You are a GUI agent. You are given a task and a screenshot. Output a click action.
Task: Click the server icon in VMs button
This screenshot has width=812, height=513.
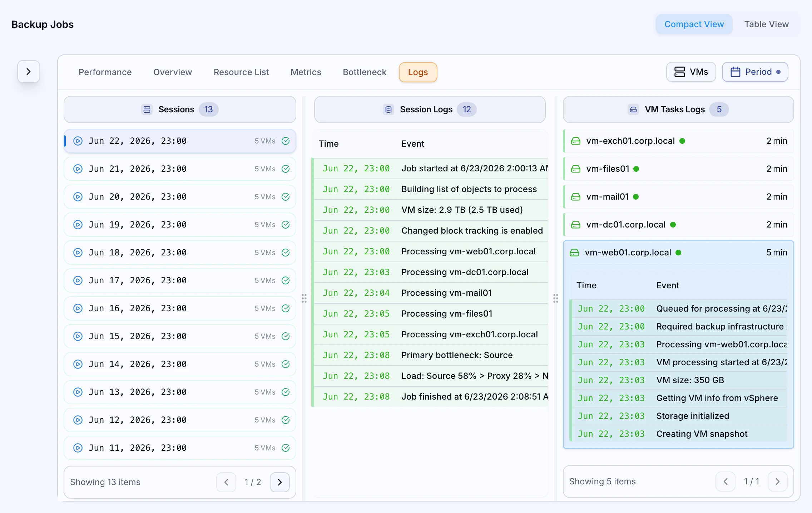679,72
